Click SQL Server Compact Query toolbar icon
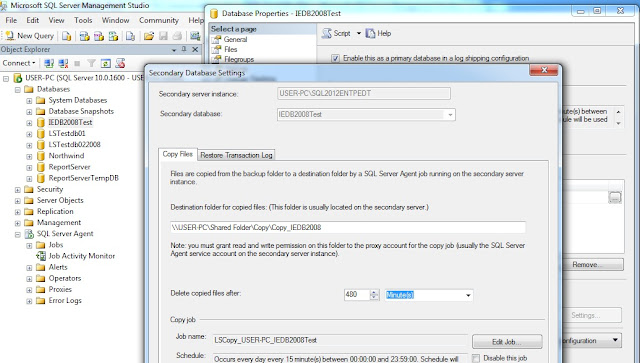Screen dimensions: 640x363 (x=130, y=36)
